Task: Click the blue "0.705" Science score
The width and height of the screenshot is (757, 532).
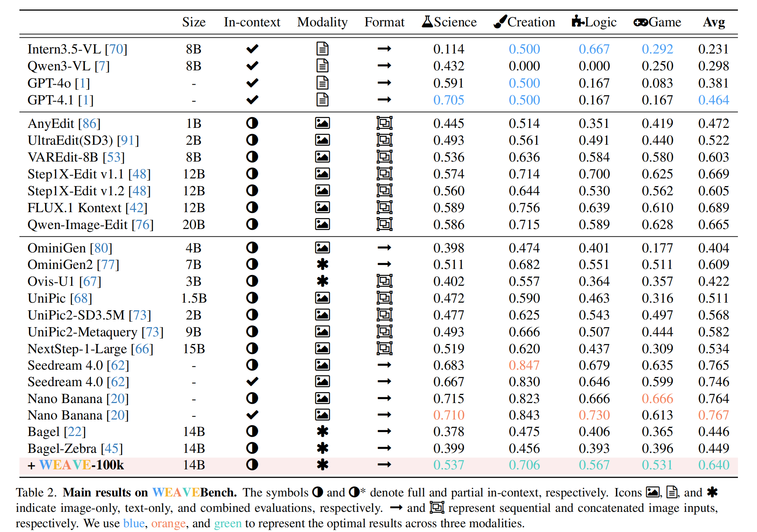Action: (448, 100)
